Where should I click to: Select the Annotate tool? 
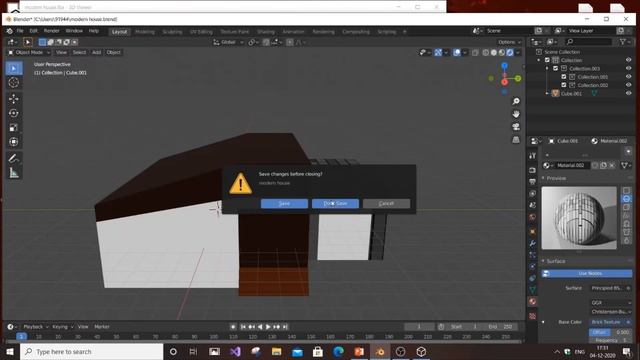(x=13, y=158)
